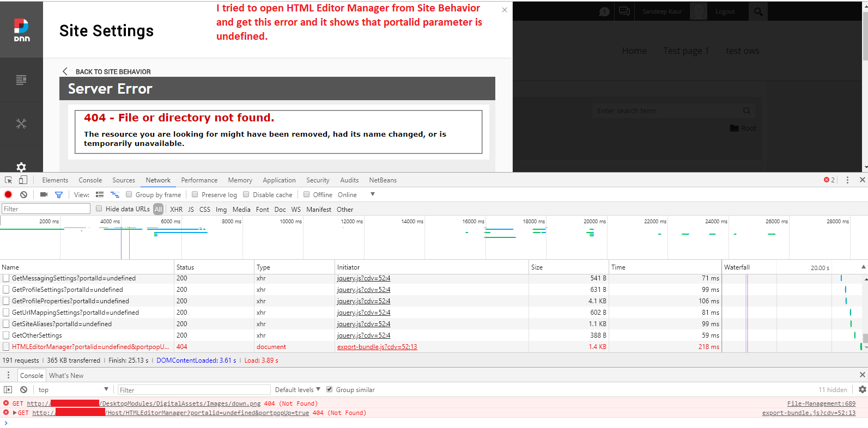The image size is (868, 428).
Task: Switch to the Performance tab
Action: point(199,180)
